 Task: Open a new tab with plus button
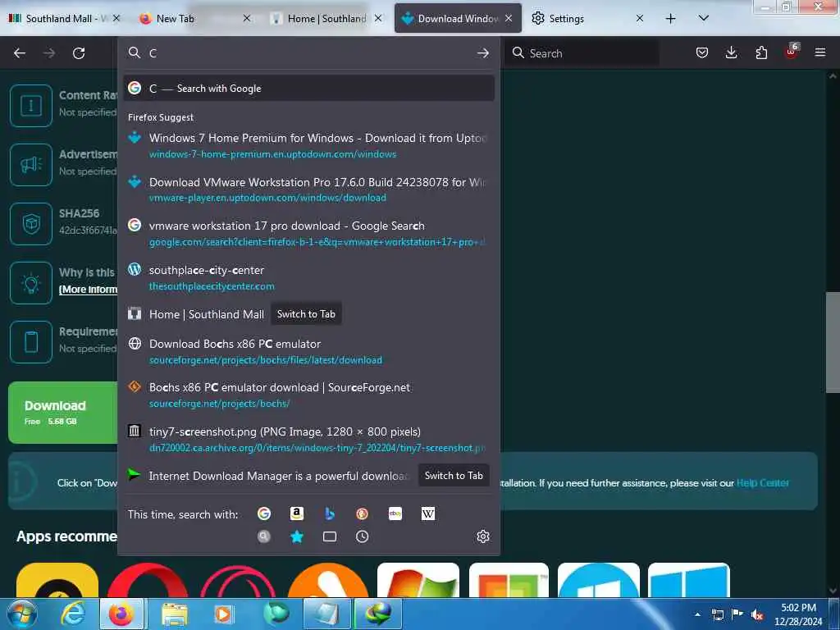[670, 18]
